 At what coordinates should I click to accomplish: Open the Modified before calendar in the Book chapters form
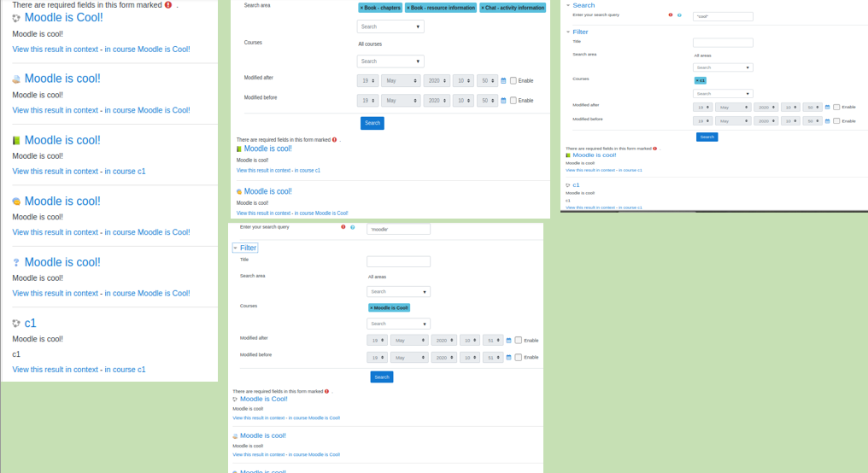(503, 101)
